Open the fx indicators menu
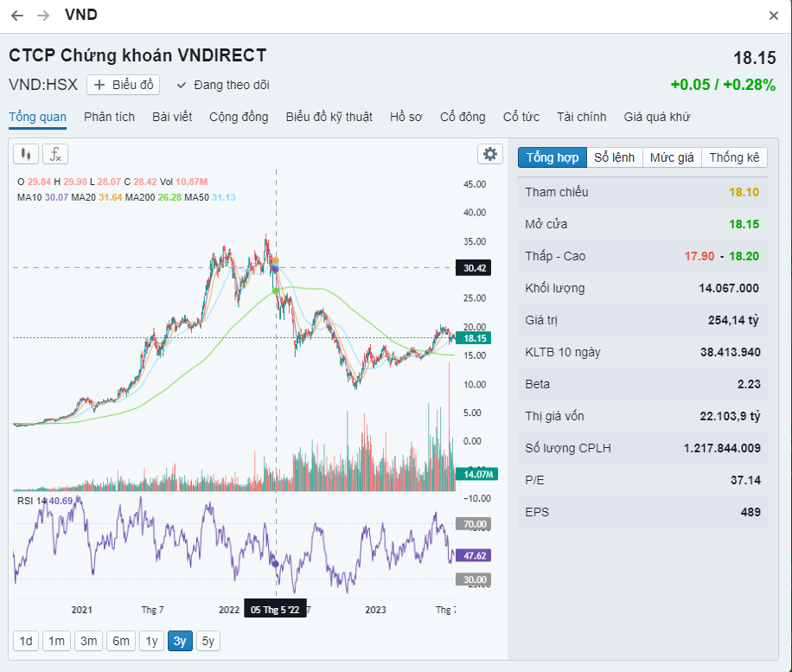 55,154
